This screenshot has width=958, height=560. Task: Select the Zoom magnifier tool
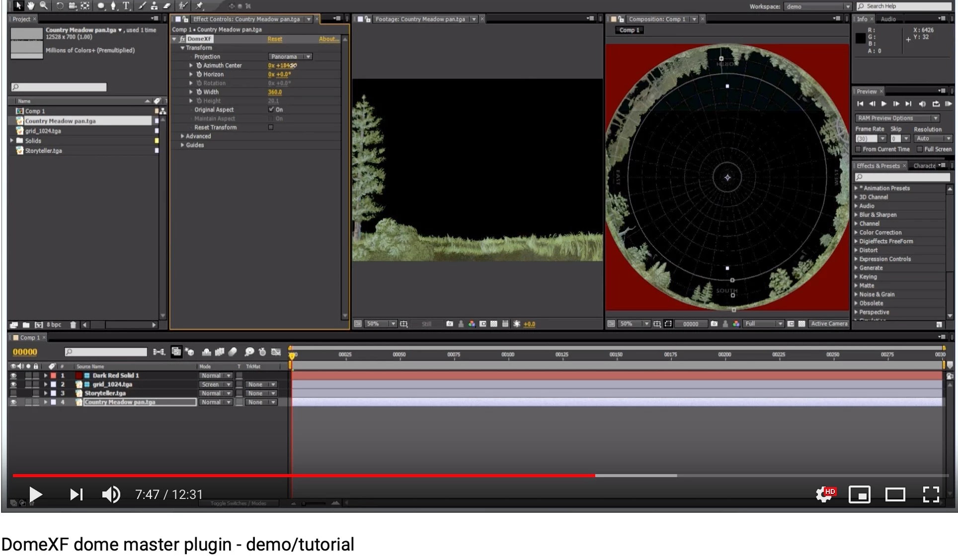pyautogui.click(x=44, y=6)
